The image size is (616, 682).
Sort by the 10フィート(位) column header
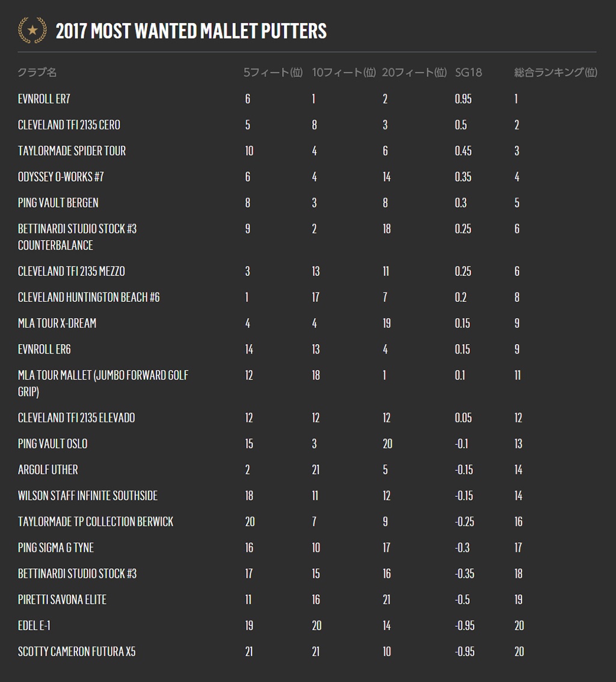(x=343, y=72)
